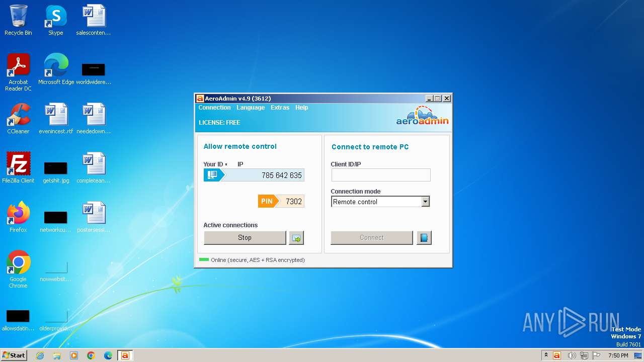The height and width of the screenshot is (362, 644).
Task: Launch Firefox desktop shortcut
Action: tap(18, 217)
